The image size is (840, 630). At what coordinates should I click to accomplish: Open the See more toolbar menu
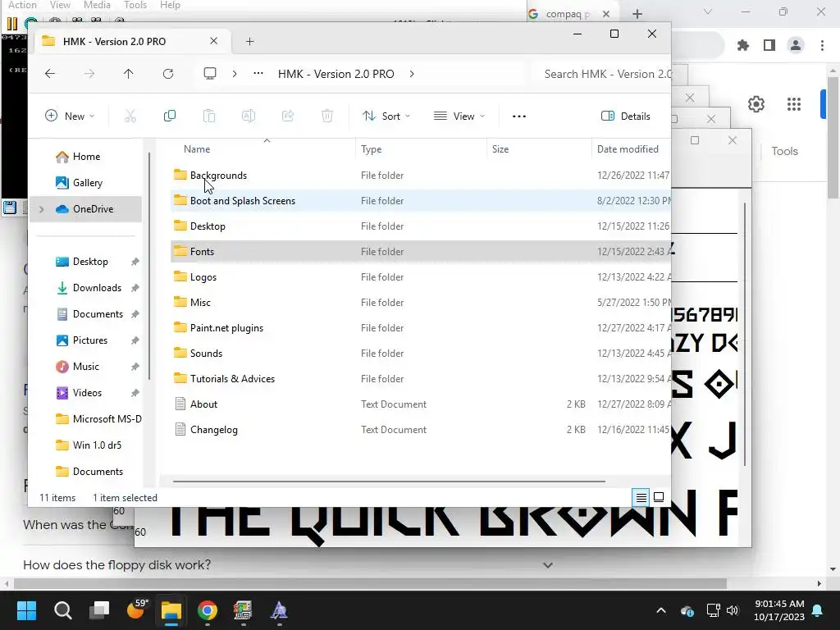click(519, 116)
